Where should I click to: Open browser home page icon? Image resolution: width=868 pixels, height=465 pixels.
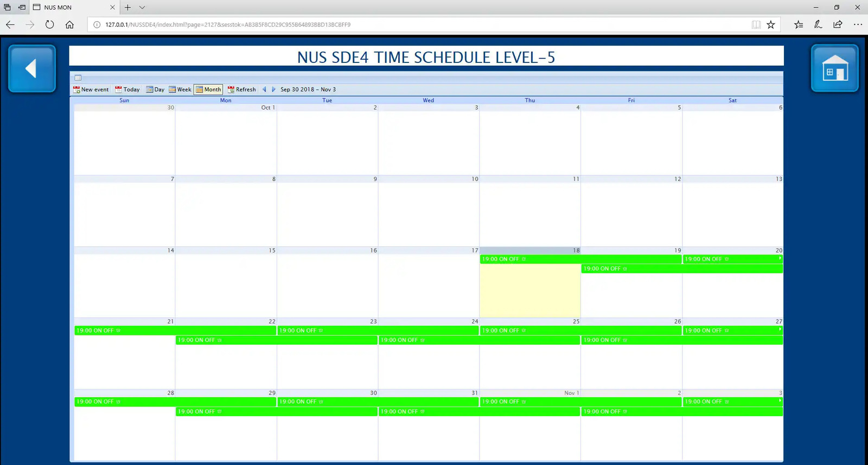click(x=69, y=24)
